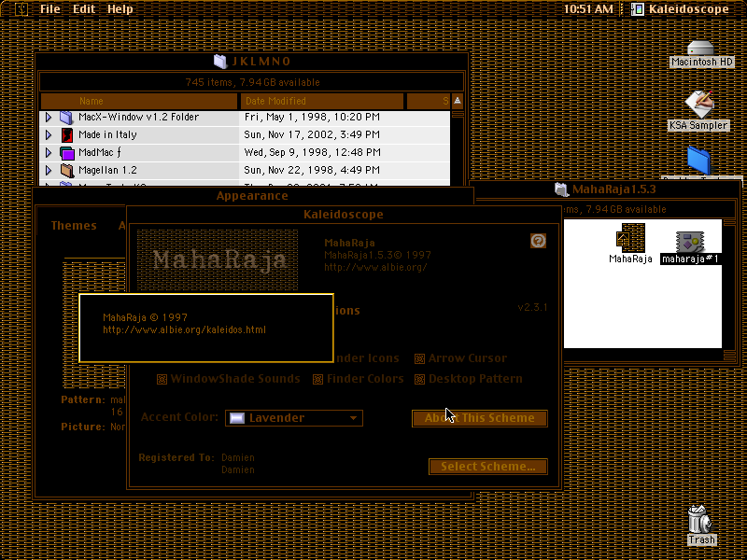Click the 'Sun, Nov 17, 2002, 3:49 PM' date

pos(312,134)
